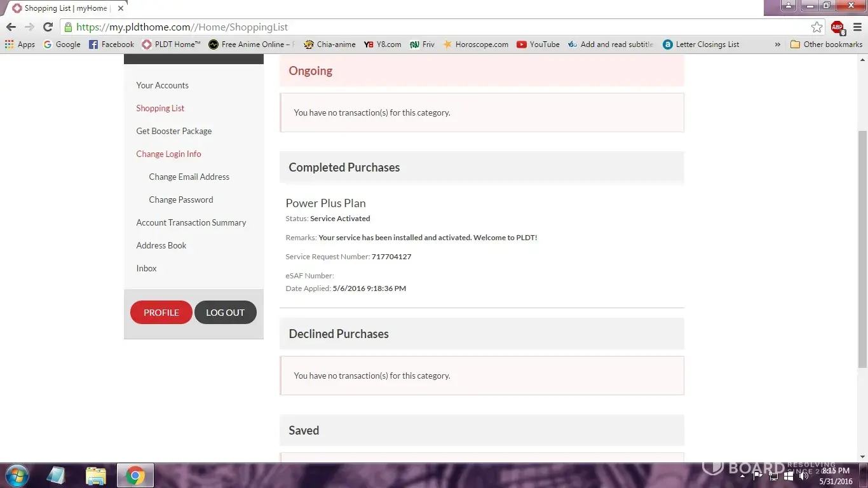Open the Windows Start menu
The width and height of the screenshot is (868, 488).
[16, 475]
